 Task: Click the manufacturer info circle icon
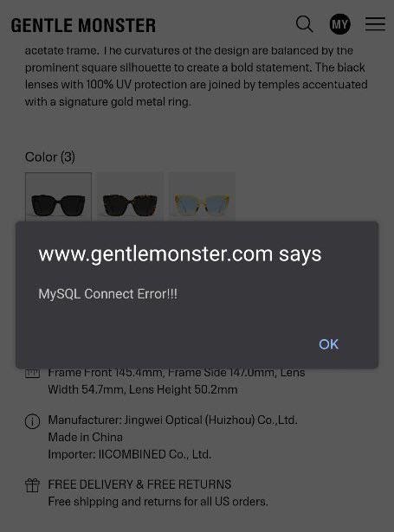[32, 421]
